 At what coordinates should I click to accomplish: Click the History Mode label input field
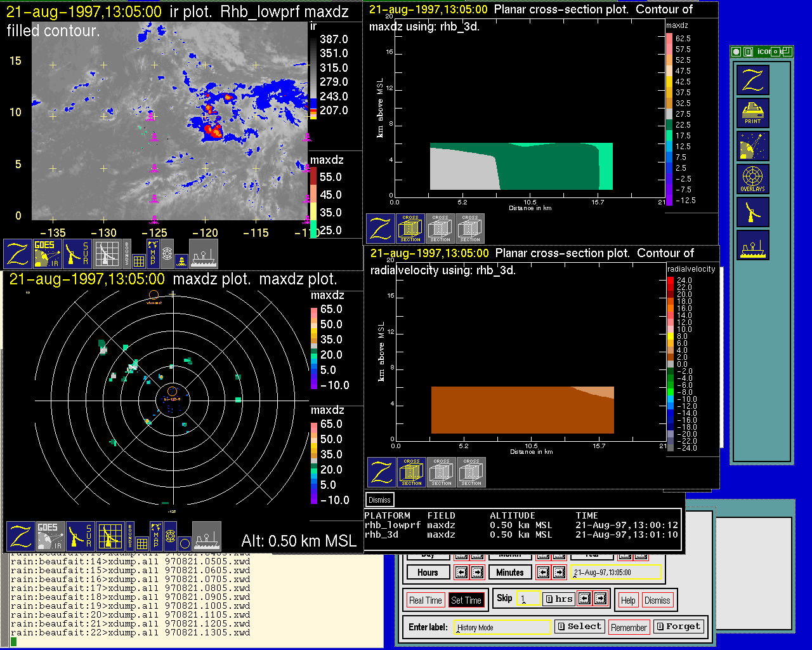point(502,627)
